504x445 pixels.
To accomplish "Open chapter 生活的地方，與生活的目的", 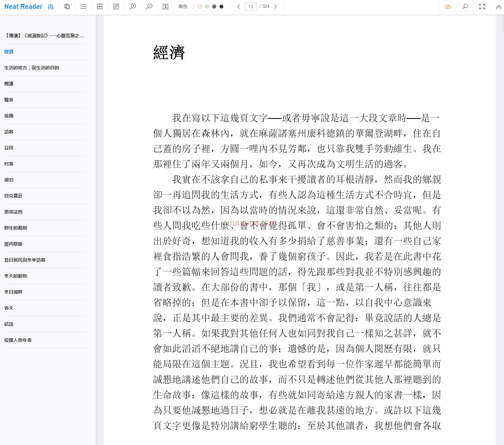I will pyautogui.click(x=45, y=68).
